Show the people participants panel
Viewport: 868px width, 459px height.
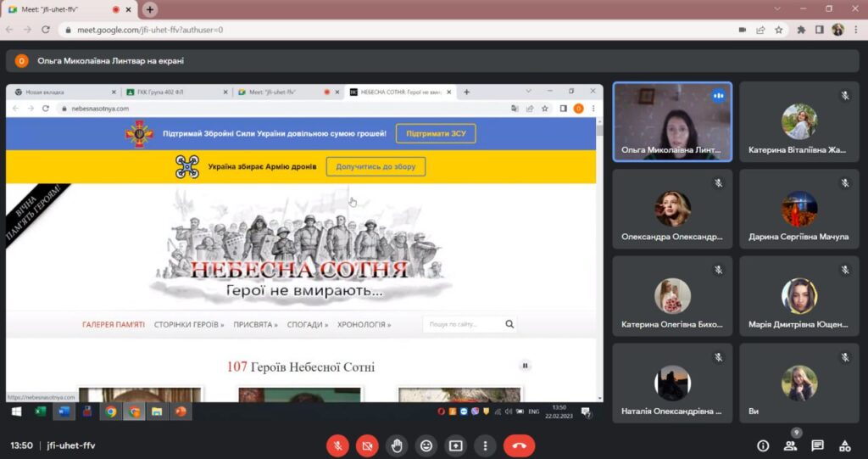coord(790,445)
